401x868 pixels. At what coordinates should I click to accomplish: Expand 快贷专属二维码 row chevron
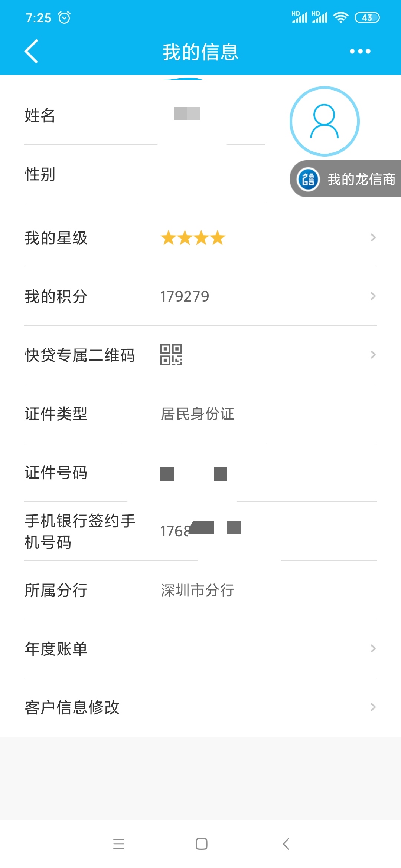click(x=373, y=355)
